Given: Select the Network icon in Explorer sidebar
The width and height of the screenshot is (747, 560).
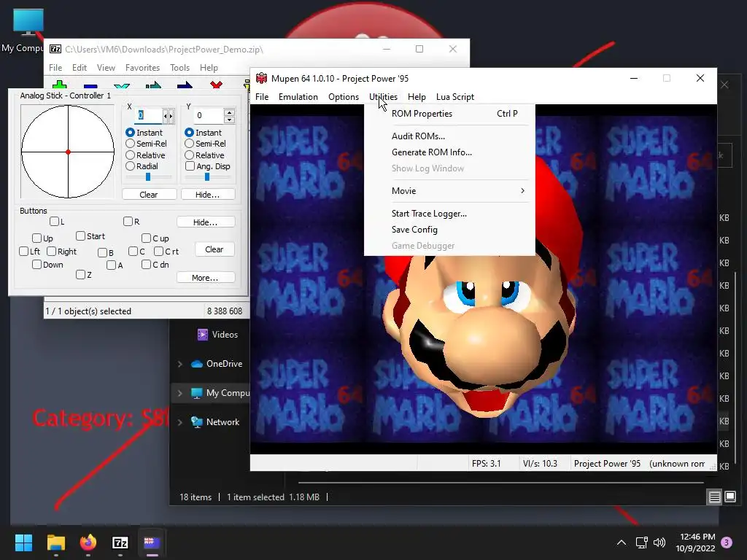Looking at the screenshot, I should click(196, 422).
